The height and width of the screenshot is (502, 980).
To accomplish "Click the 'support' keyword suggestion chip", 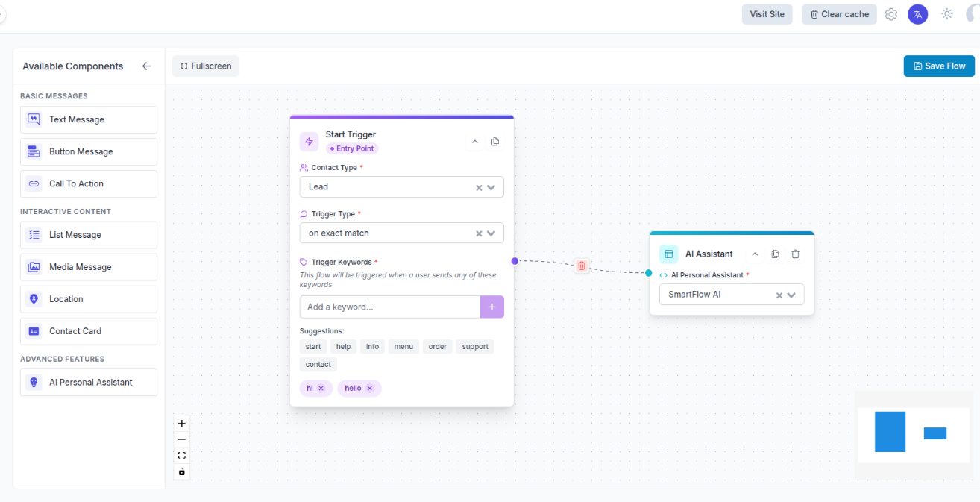I will click(474, 346).
